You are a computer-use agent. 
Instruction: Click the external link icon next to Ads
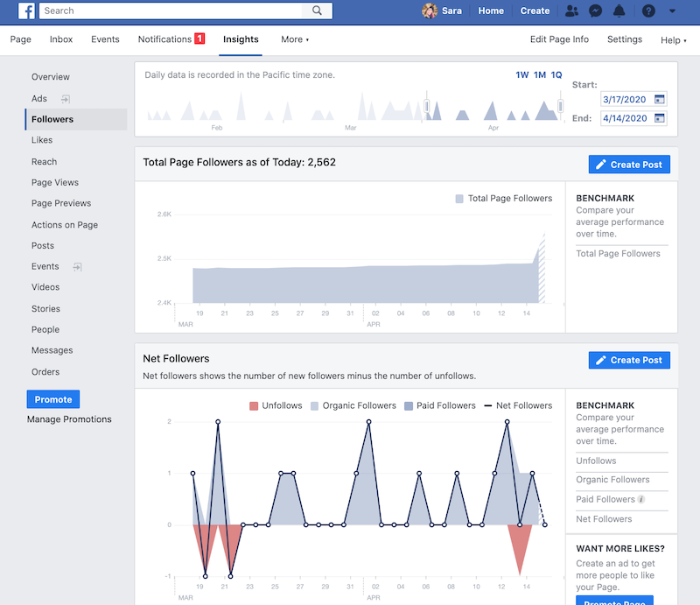66,99
